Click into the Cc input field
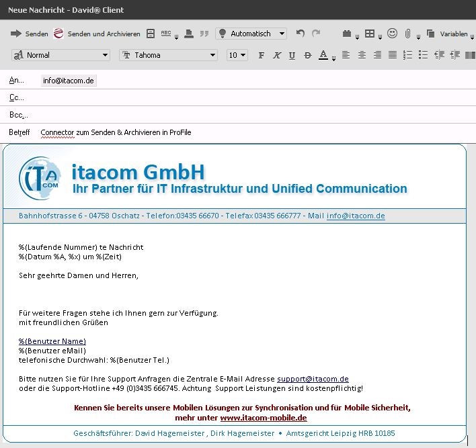The width and height of the screenshot is (476, 448). (x=257, y=97)
